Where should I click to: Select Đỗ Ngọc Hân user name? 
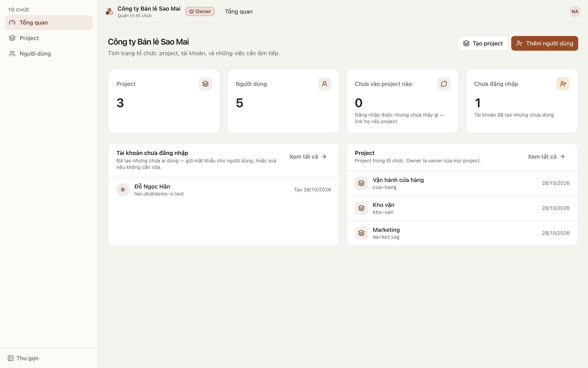point(152,186)
